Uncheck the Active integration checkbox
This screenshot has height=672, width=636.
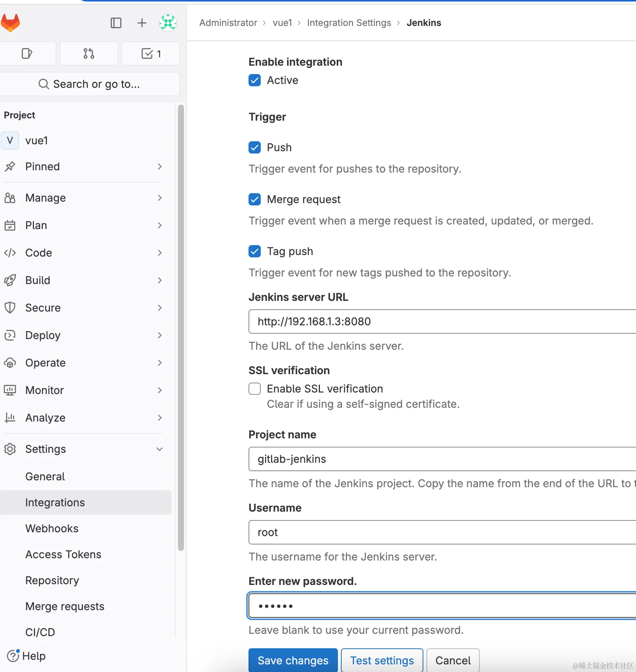tap(255, 80)
